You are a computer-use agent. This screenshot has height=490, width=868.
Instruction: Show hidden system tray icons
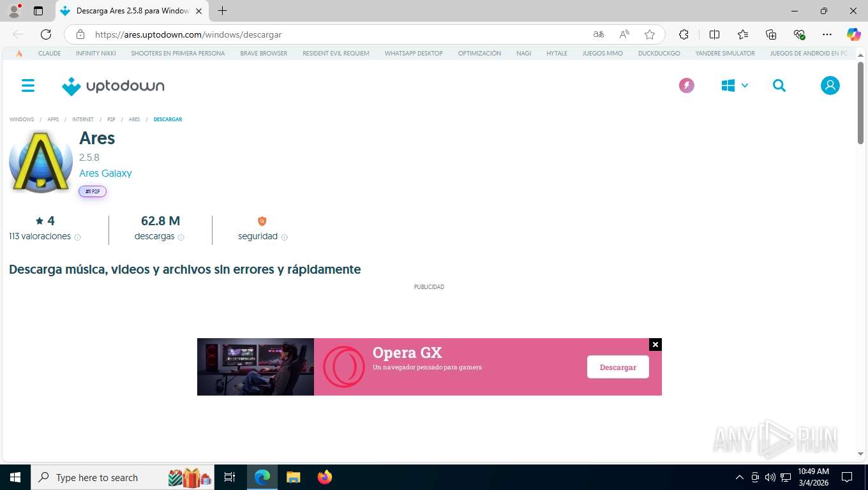(740, 477)
